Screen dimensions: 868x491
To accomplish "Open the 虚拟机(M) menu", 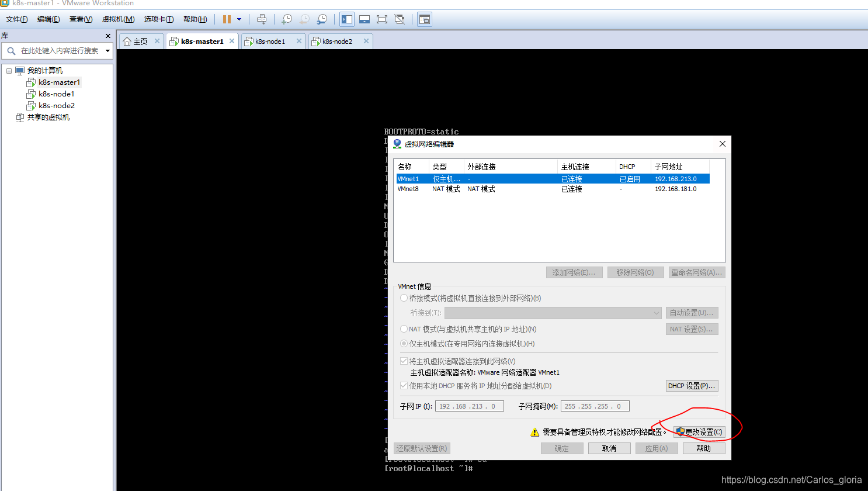I will [118, 19].
